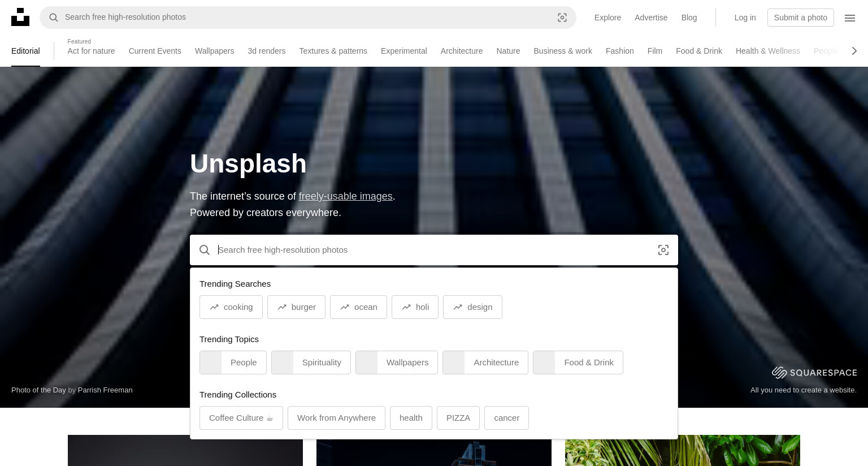Open the Food & Drink topic in nav bar
Image resolution: width=868 pixels, height=466 pixels.
(x=699, y=51)
